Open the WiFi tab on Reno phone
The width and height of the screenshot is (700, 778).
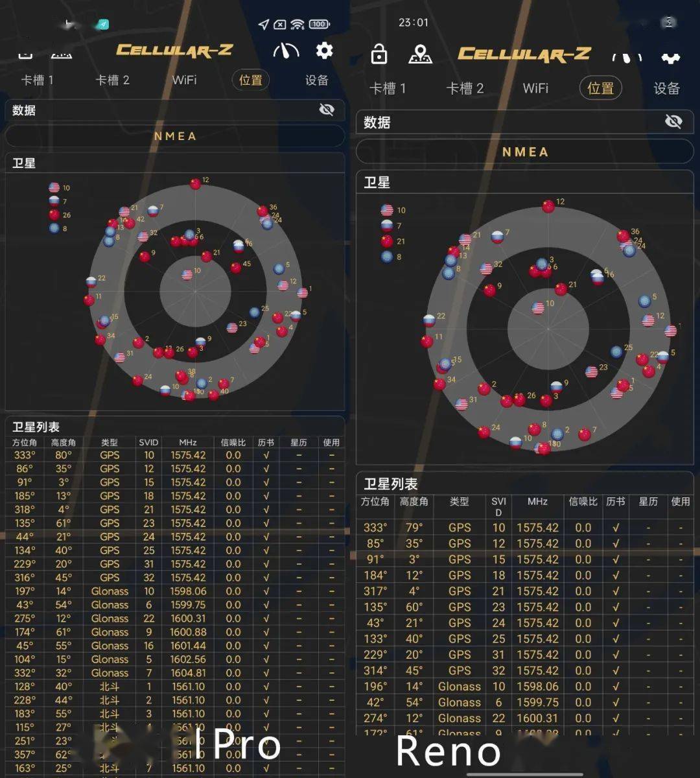pos(535,88)
